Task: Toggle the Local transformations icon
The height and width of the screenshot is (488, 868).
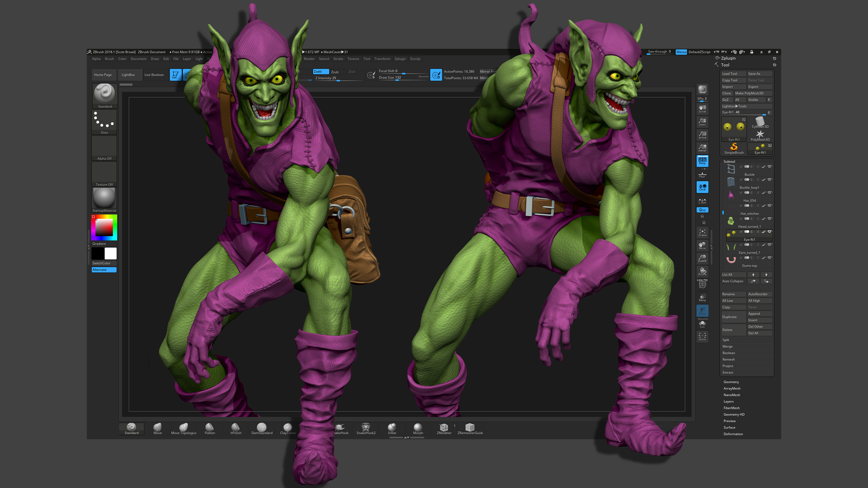Action: (x=702, y=187)
